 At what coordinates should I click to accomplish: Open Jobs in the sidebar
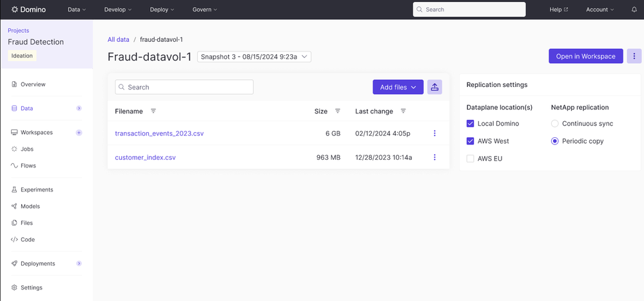[x=27, y=149]
